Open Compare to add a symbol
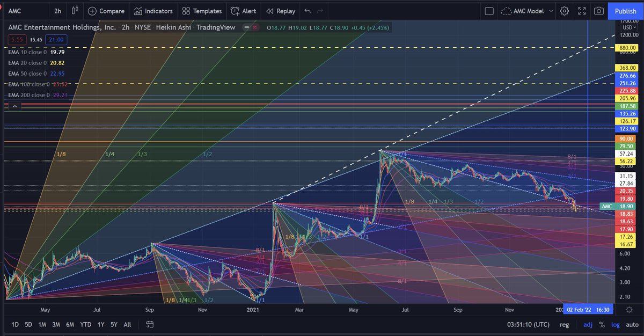Viewport: 644px width, 336px height. pyautogui.click(x=106, y=11)
